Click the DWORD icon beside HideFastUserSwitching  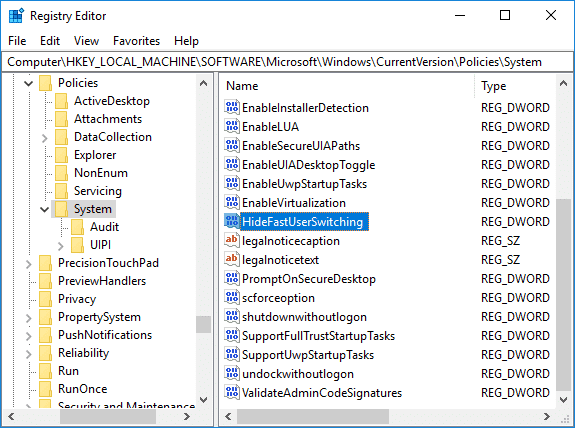(231, 222)
